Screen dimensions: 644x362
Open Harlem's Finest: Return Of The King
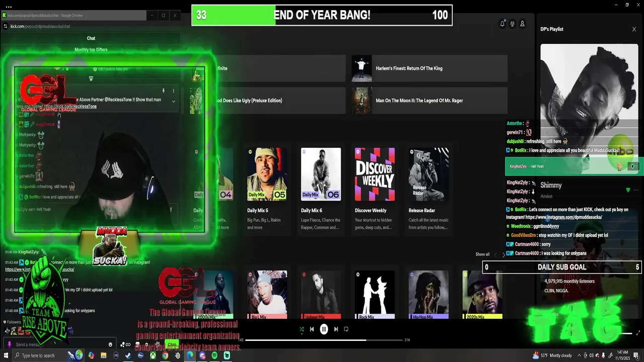pyautogui.click(x=430, y=68)
